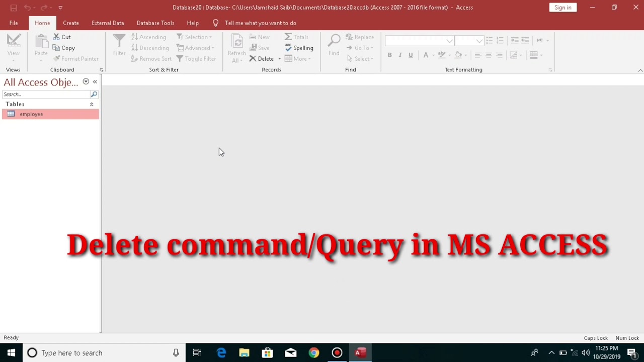This screenshot has width=644, height=362.
Task: Open Text Formatting dialog launcher
Action: tap(550, 70)
